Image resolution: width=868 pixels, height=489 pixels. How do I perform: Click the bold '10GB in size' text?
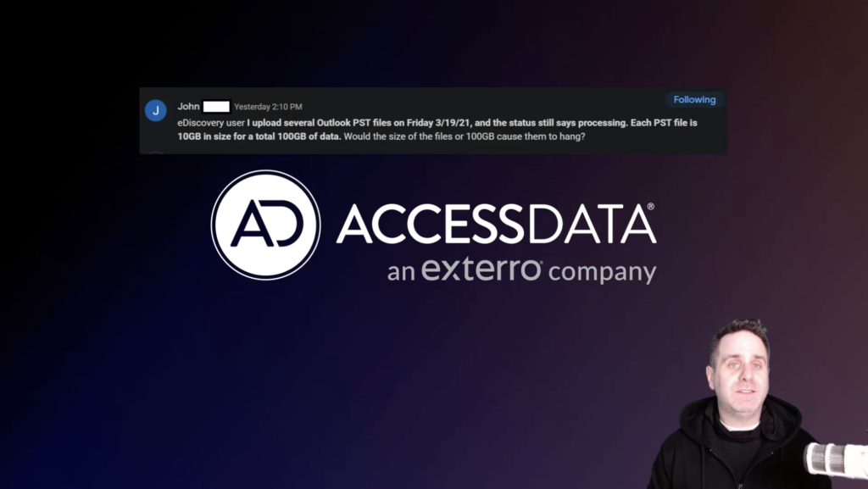click(x=203, y=136)
